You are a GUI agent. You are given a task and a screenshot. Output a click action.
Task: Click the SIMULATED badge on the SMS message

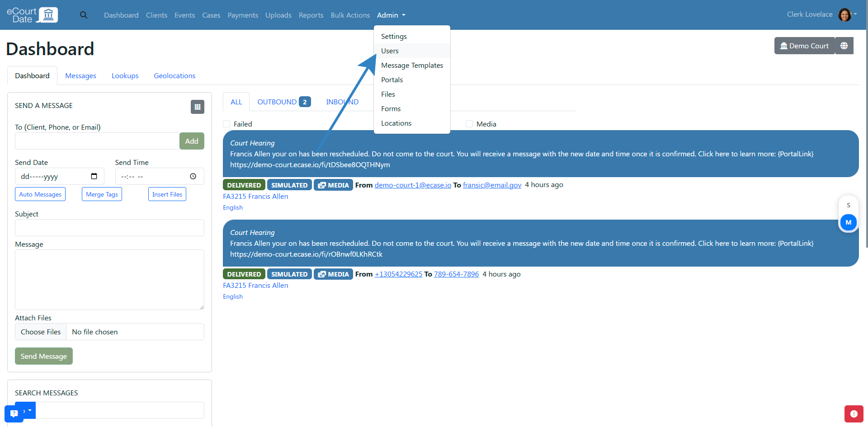click(x=289, y=274)
